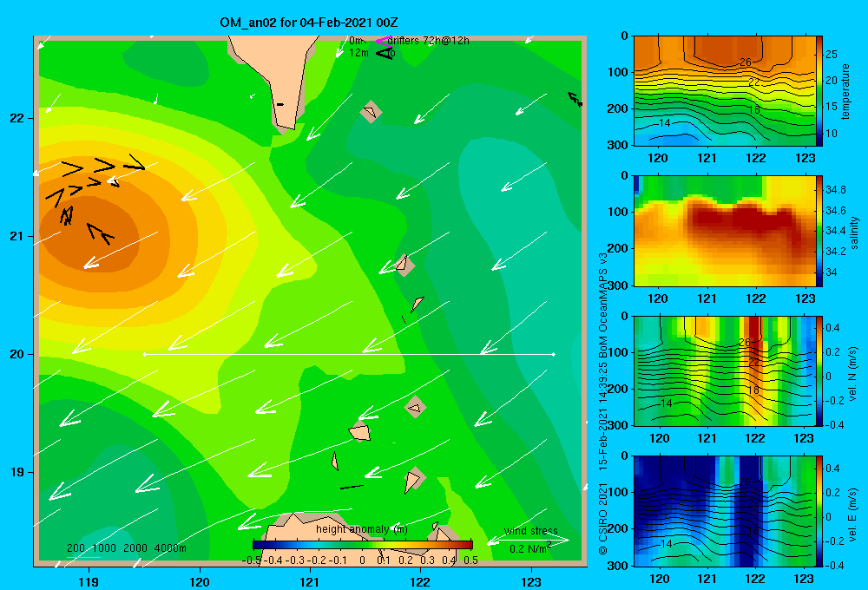Screen dimensions: 868x590
Task: Open the northward velocity cross-section panel
Action: click(x=725, y=370)
